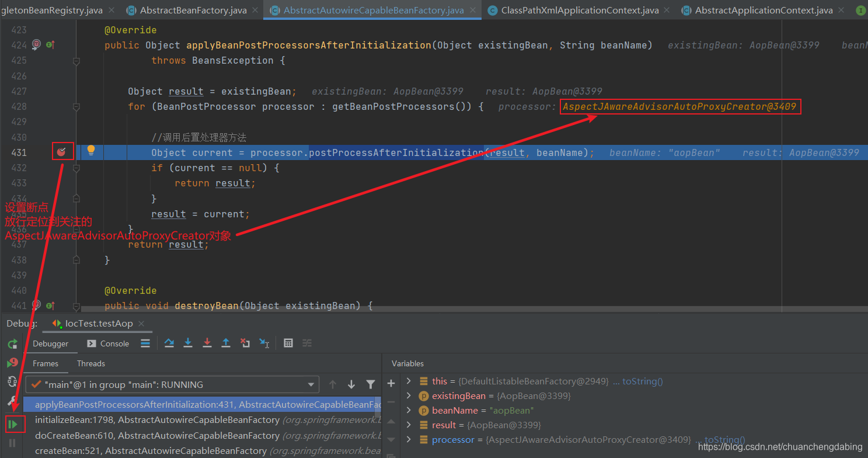Close AbstractBeanFactory.java tab
This screenshot has height=458, width=868.
click(255, 11)
